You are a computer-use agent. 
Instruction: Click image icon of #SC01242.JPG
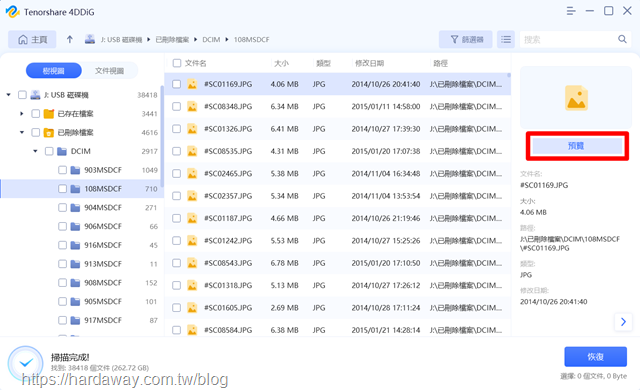coord(192,241)
